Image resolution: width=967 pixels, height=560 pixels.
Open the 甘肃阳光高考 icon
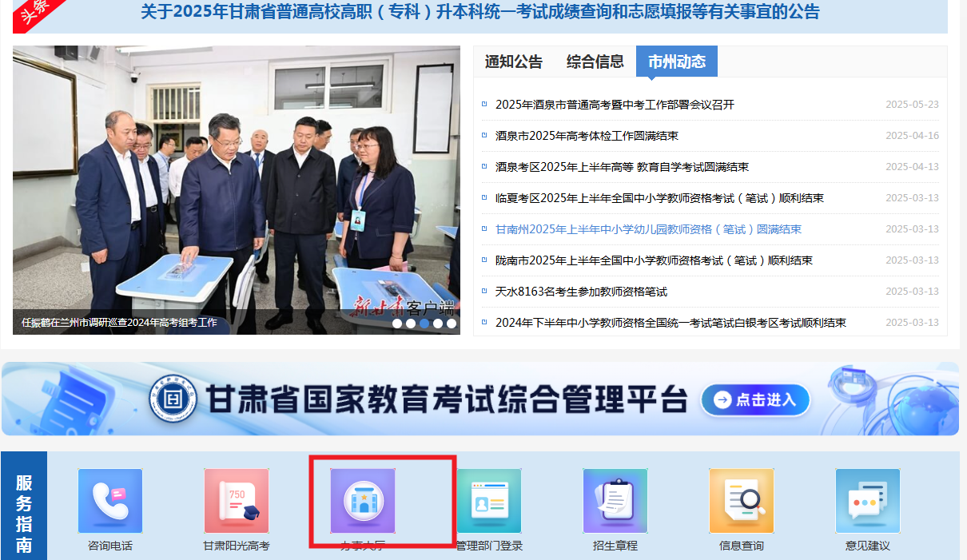point(236,501)
